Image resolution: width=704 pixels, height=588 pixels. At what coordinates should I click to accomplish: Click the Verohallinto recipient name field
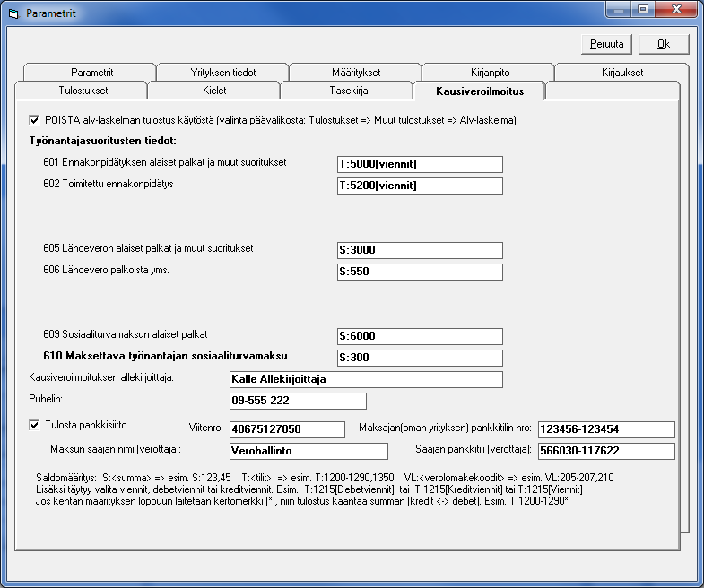309,451
